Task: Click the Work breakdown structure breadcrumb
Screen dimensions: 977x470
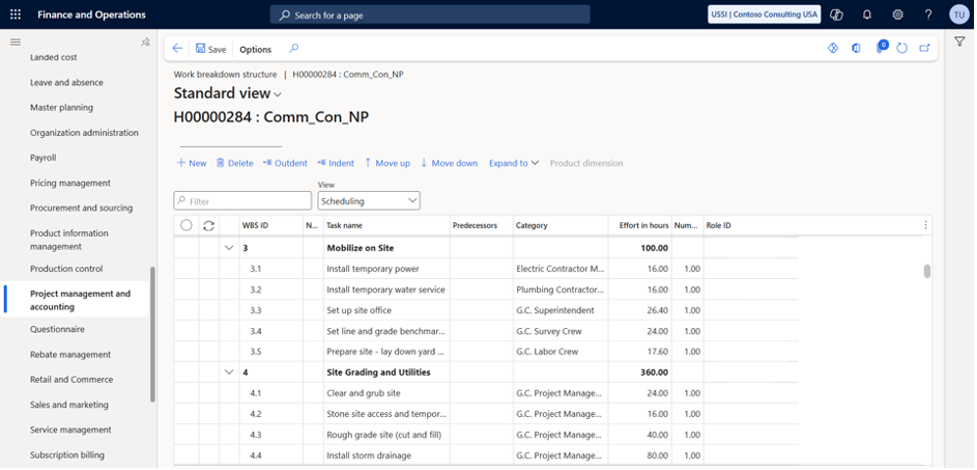Action: tap(225, 74)
